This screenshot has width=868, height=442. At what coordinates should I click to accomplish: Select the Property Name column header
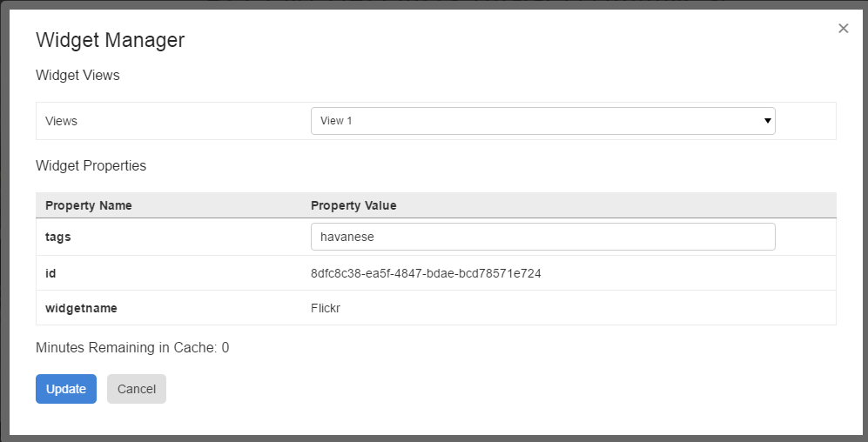[89, 205]
